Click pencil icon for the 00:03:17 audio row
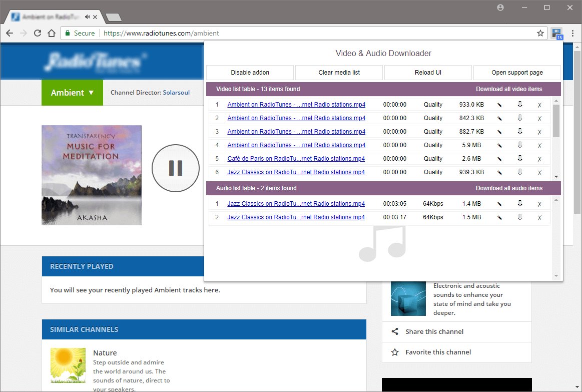 (x=499, y=218)
